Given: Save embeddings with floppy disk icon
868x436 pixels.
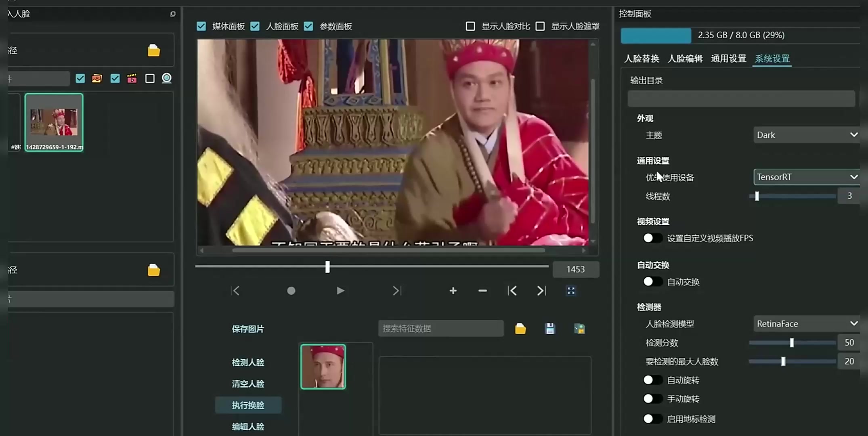Looking at the screenshot, I should tap(550, 329).
